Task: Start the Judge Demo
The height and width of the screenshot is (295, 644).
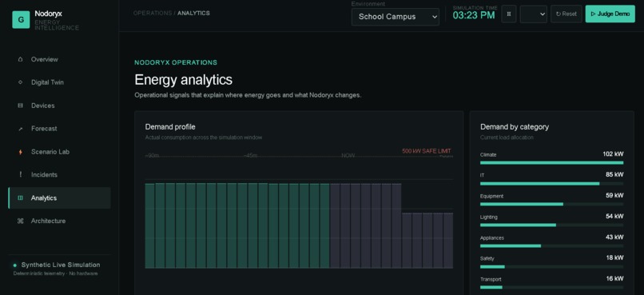Action: [x=610, y=14]
